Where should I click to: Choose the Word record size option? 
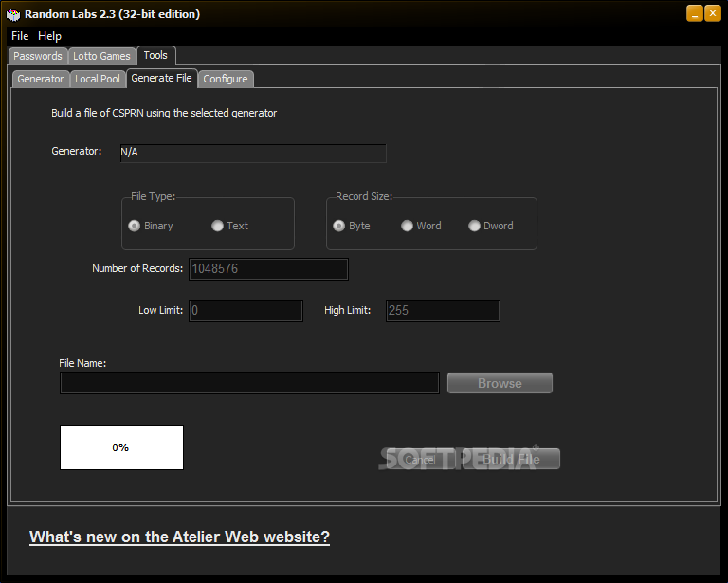tap(421, 226)
